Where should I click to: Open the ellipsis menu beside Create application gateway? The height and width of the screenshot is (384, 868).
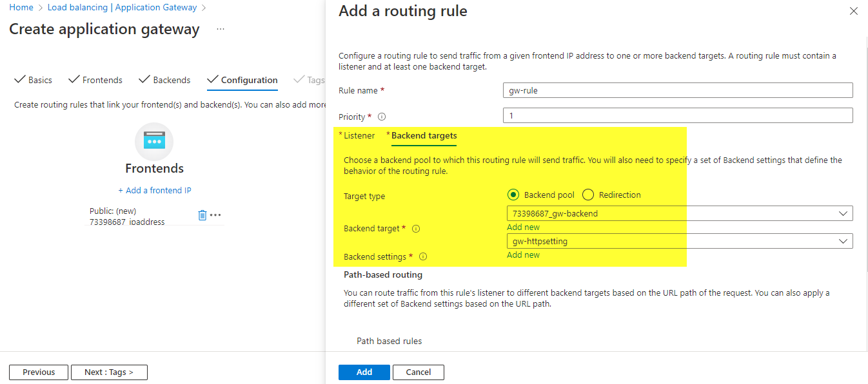click(x=221, y=30)
